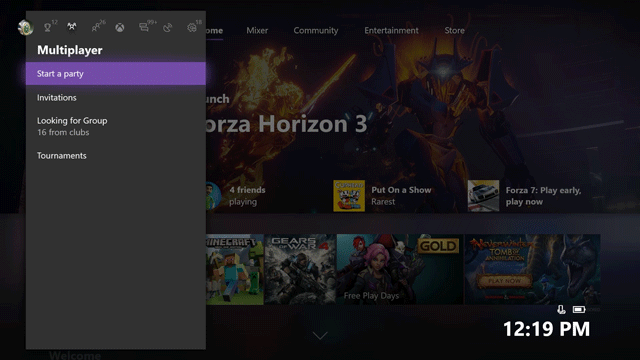This screenshot has width=640, height=360.
Task: Select Start a party
Action: (116, 73)
